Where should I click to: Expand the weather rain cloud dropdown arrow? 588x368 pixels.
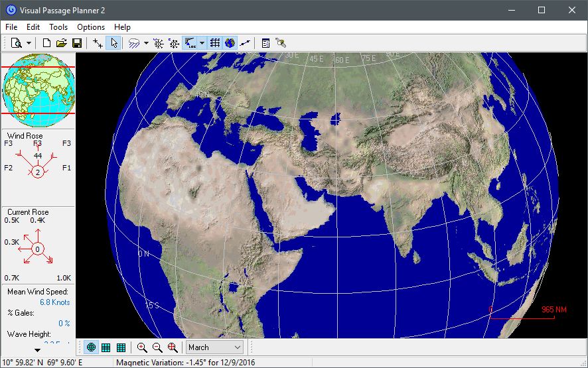146,43
